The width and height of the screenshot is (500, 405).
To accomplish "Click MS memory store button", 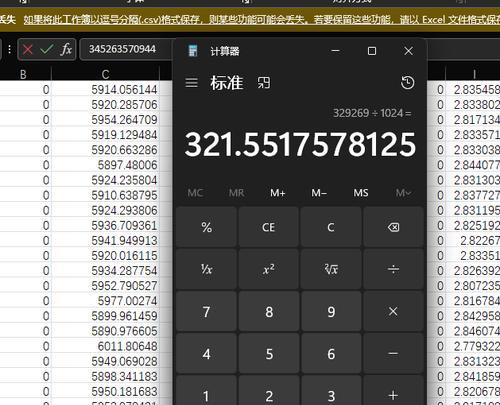I will (361, 193).
